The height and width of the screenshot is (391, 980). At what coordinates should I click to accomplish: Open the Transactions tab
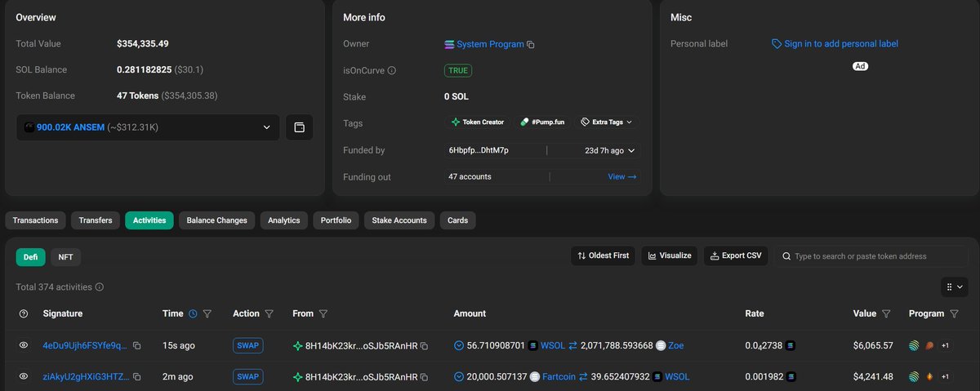(x=36, y=220)
